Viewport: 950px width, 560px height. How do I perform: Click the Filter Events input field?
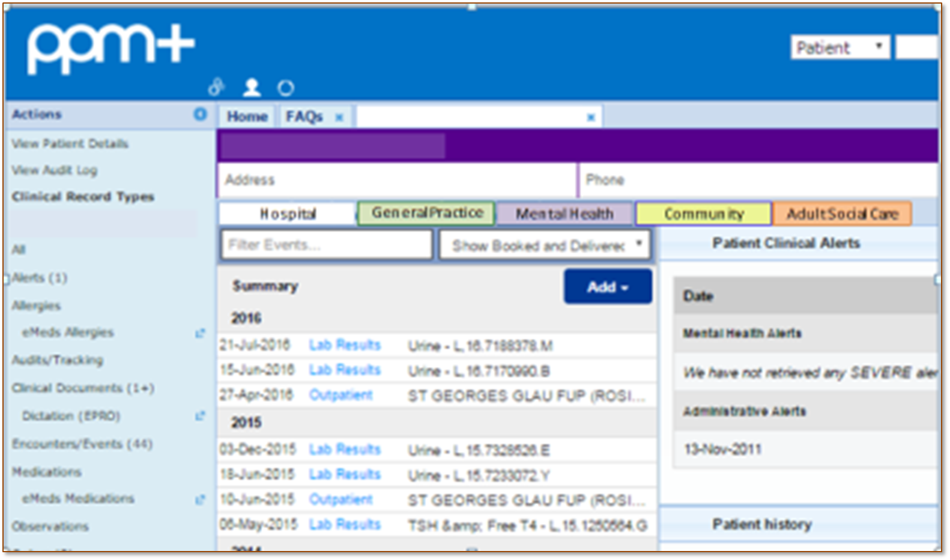coord(326,245)
